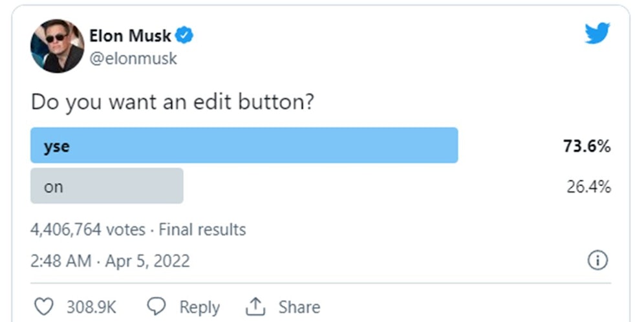Click the blue verified checkmark badge
The height and width of the screenshot is (322, 644).
[185, 36]
